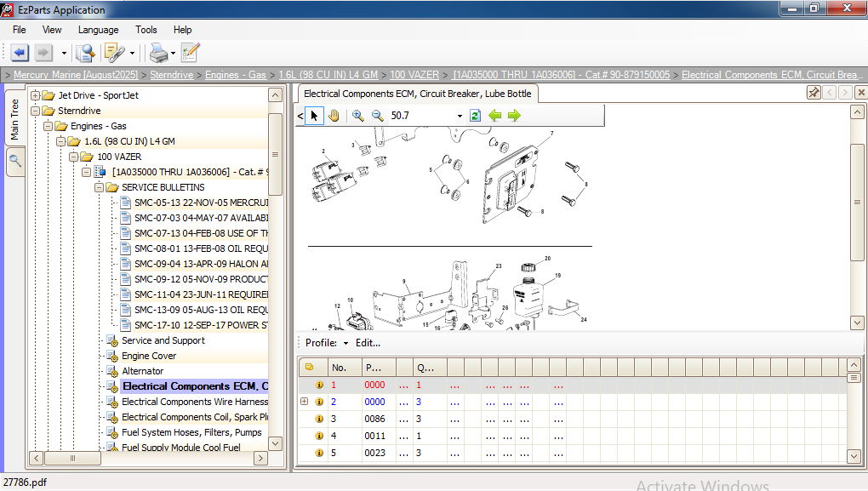Collapse the diagram toolbar left chevron
The image size is (868, 491).
pyautogui.click(x=300, y=116)
